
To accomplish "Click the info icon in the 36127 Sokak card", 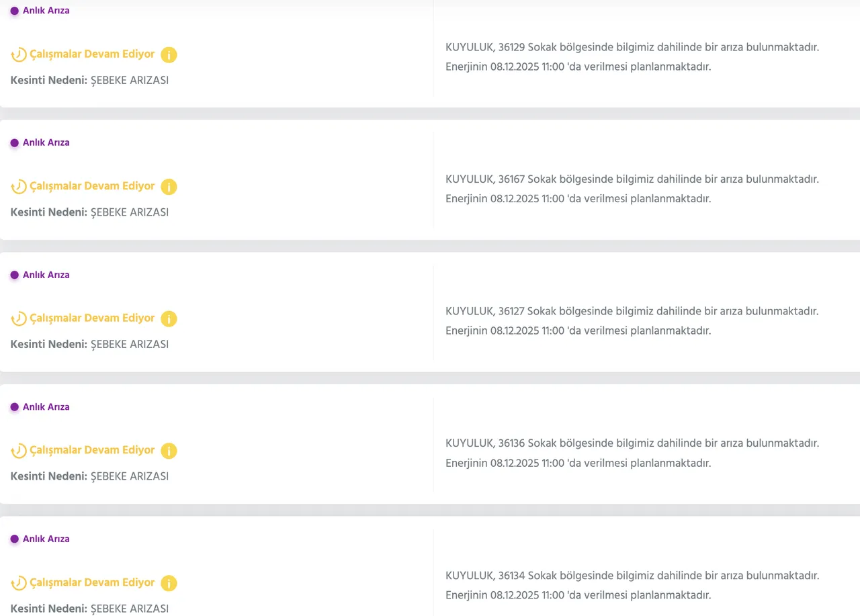I will pyautogui.click(x=169, y=319).
